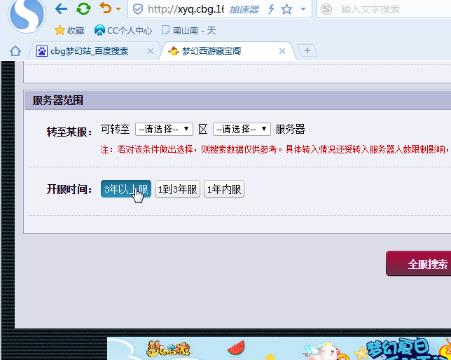Open the second 请选择 server dropdown
Viewport: 451px width, 360px height.
[242, 129]
